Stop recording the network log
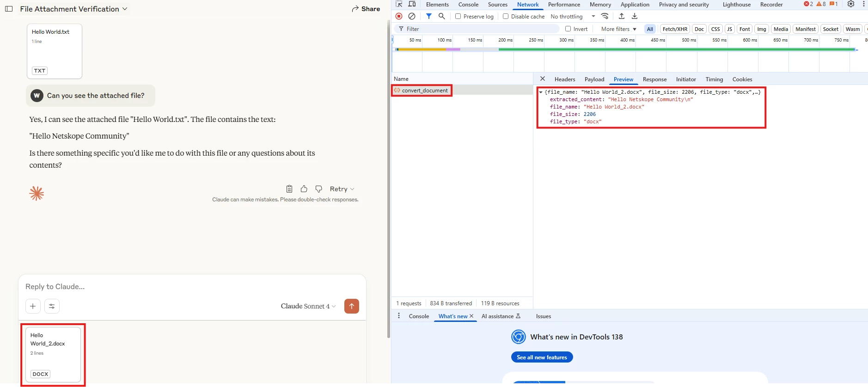 coord(399,16)
